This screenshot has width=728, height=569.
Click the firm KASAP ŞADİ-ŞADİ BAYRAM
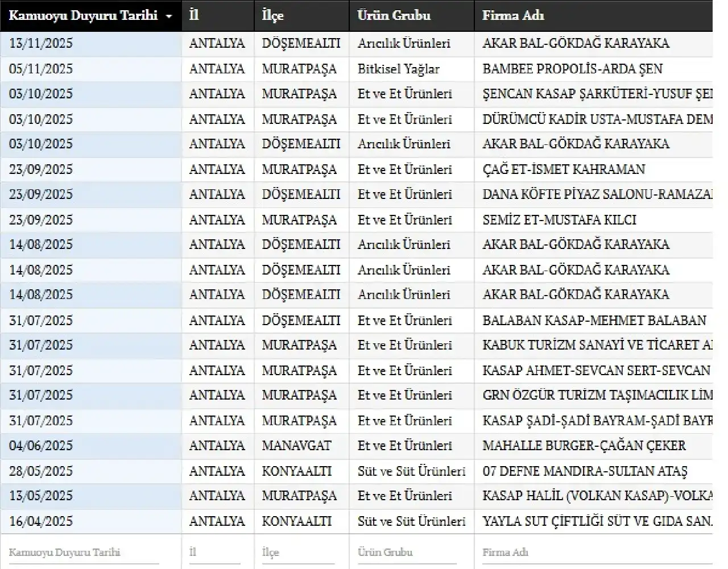pyautogui.click(x=597, y=421)
